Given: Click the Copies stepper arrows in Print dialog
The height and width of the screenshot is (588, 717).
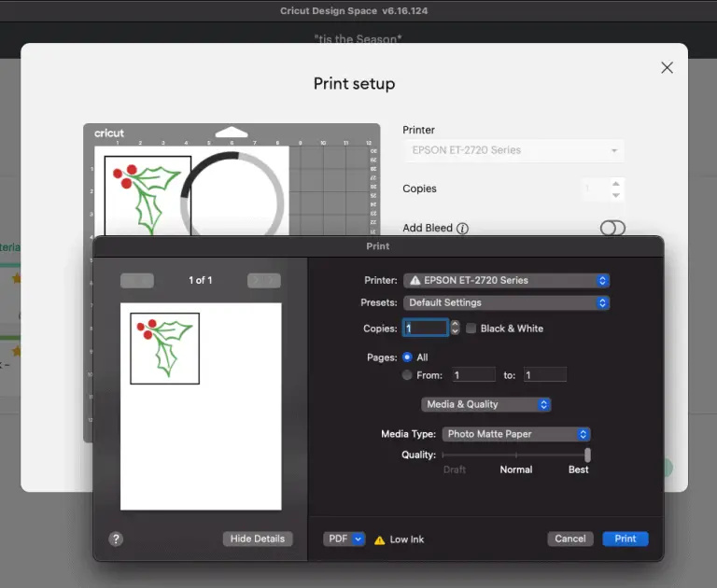Looking at the screenshot, I should [x=455, y=329].
